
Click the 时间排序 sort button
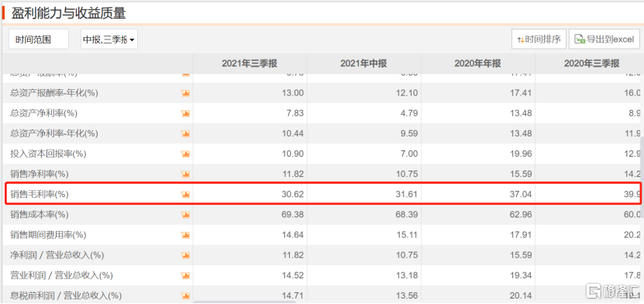tap(539, 40)
